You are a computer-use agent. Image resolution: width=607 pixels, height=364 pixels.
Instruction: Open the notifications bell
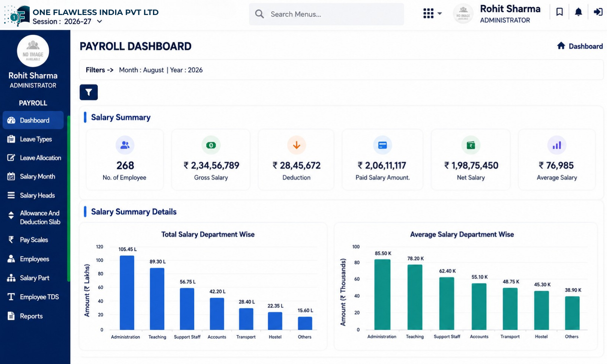coord(579,12)
